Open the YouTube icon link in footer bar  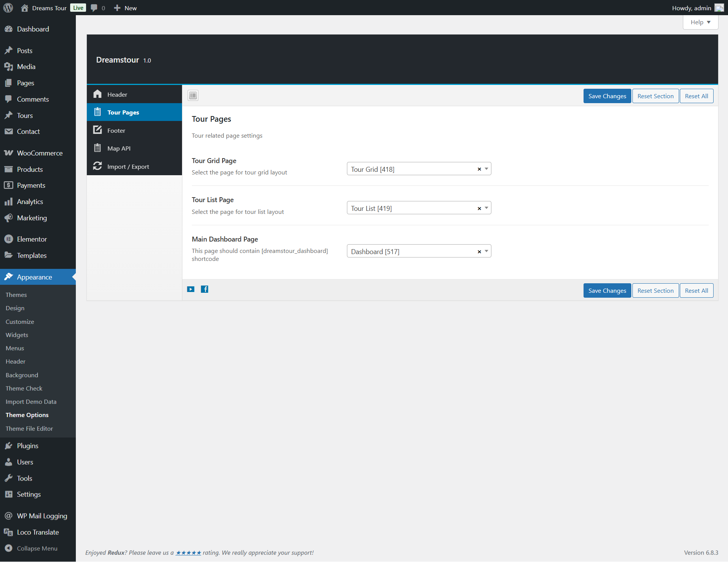[x=191, y=289]
